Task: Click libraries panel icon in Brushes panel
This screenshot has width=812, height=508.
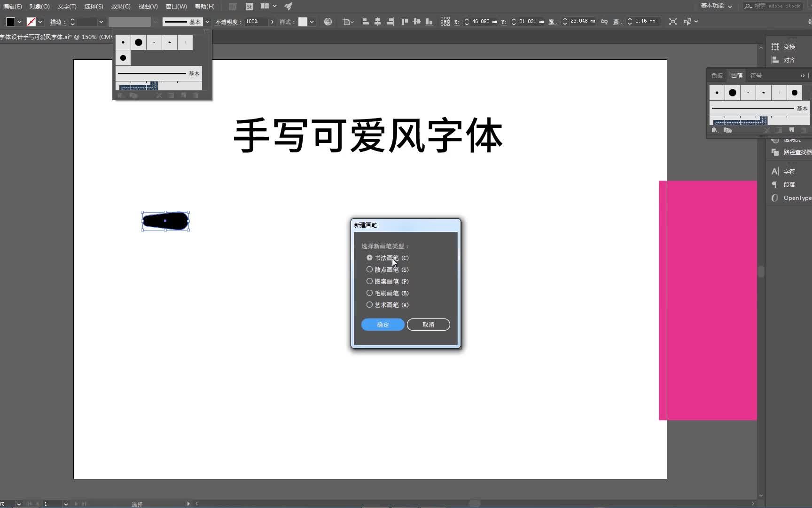Action: (x=727, y=130)
